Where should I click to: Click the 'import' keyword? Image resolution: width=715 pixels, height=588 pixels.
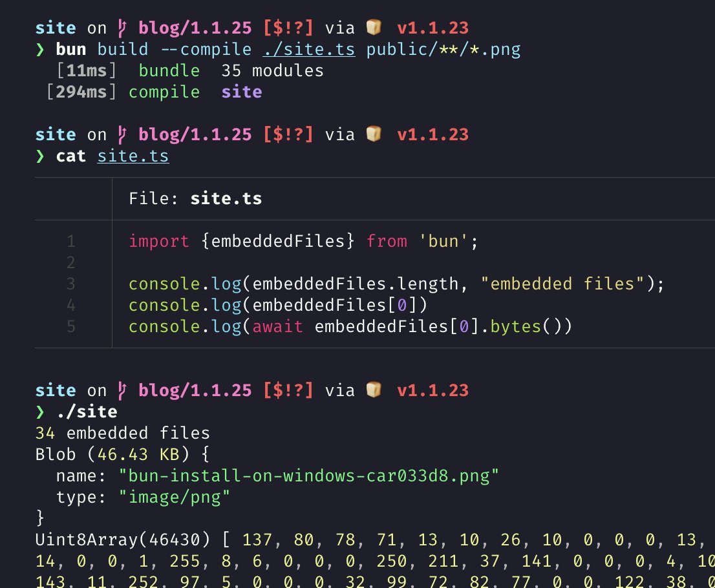[158, 241]
